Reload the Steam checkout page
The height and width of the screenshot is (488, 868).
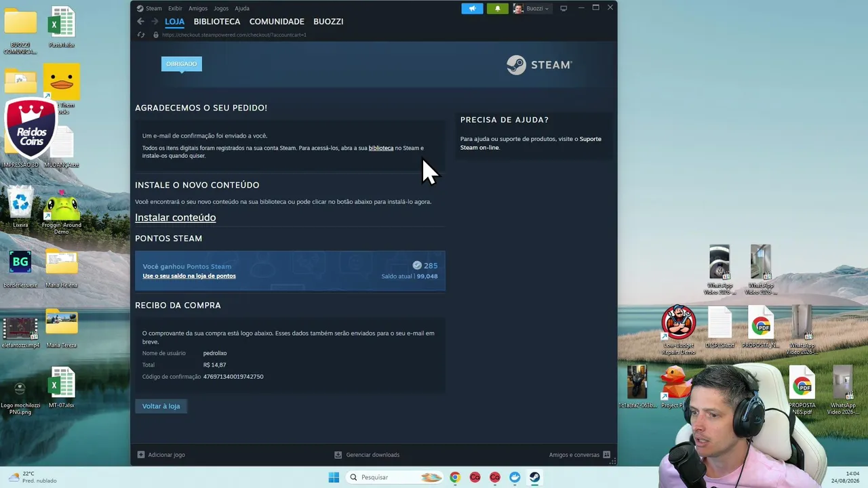point(141,35)
